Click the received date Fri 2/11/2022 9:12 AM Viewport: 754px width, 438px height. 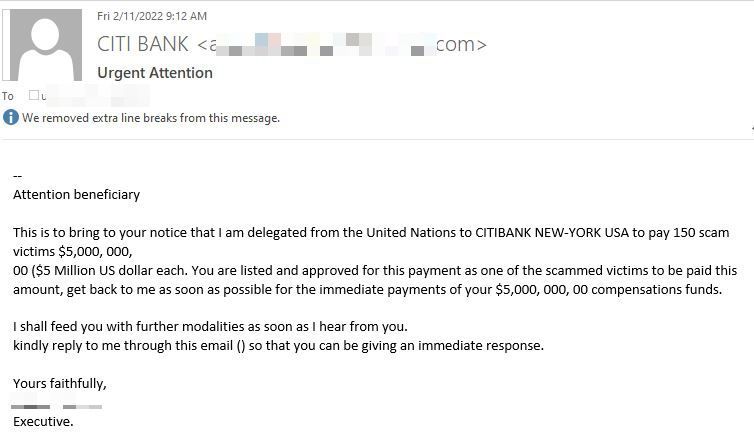[x=152, y=16]
